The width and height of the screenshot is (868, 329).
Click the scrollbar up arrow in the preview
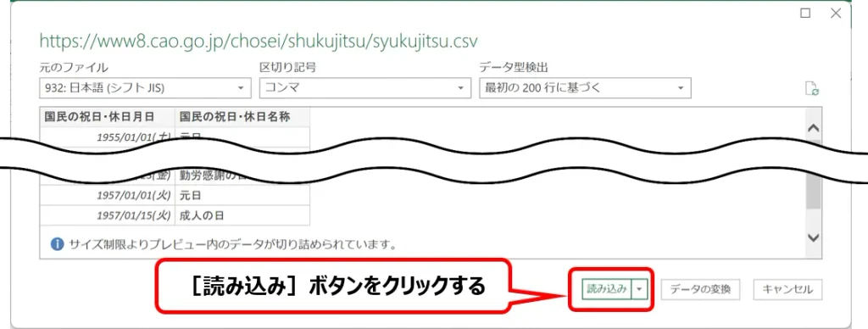tap(813, 128)
